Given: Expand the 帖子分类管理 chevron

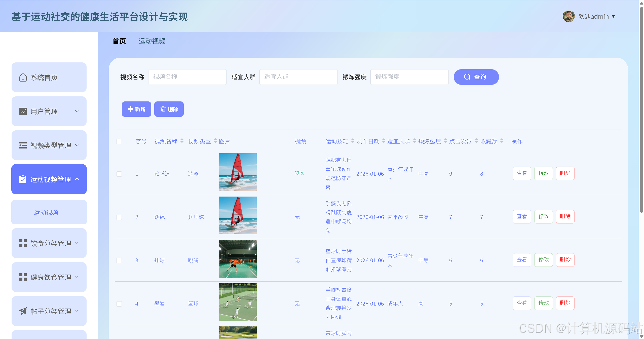Looking at the screenshot, I should (x=77, y=311).
